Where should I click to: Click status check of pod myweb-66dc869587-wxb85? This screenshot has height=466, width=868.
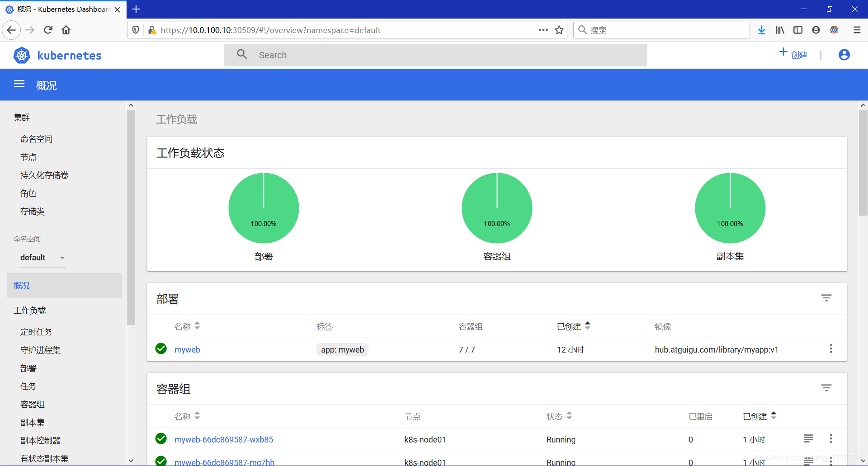pos(161,438)
